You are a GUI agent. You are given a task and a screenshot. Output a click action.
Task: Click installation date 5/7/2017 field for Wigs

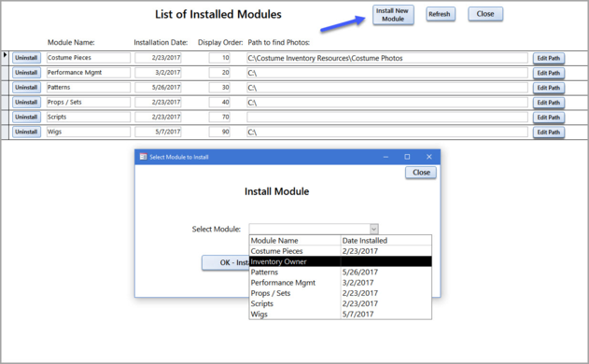(158, 132)
